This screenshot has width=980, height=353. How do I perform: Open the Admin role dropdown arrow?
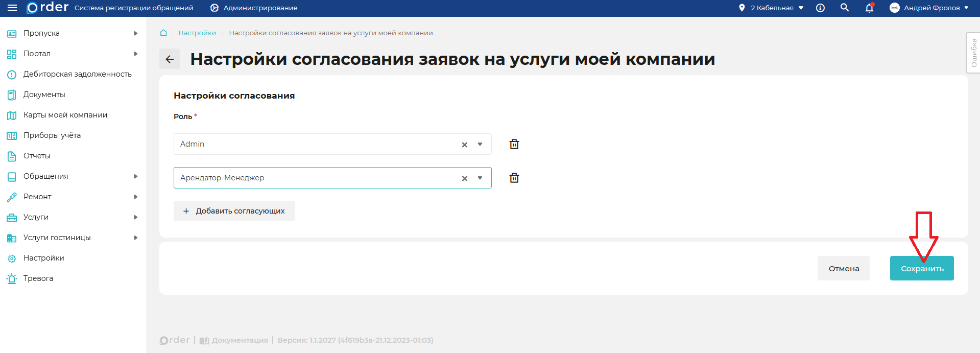[480, 144]
